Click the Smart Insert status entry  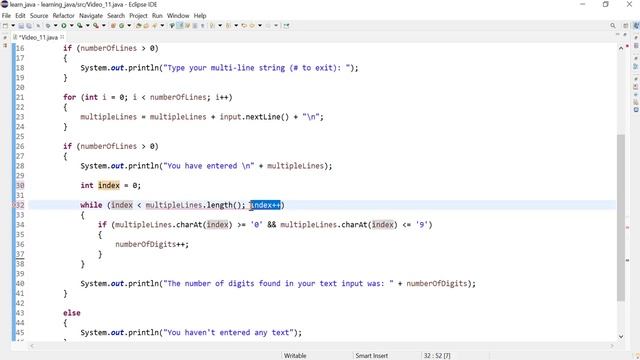point(371,356)
